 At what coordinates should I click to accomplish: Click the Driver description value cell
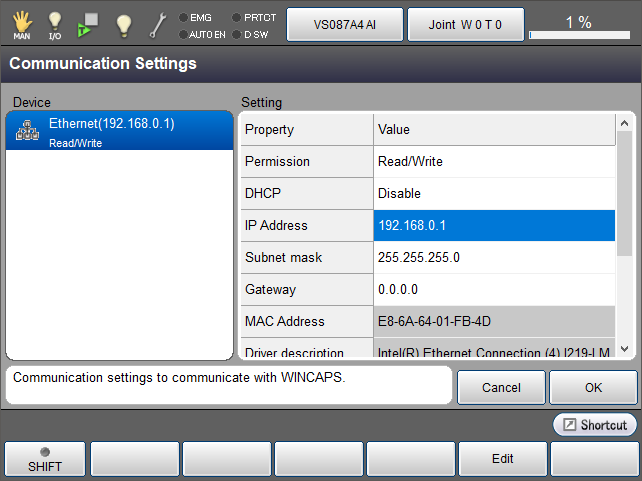pyautogui.click(x=494, y=348)
